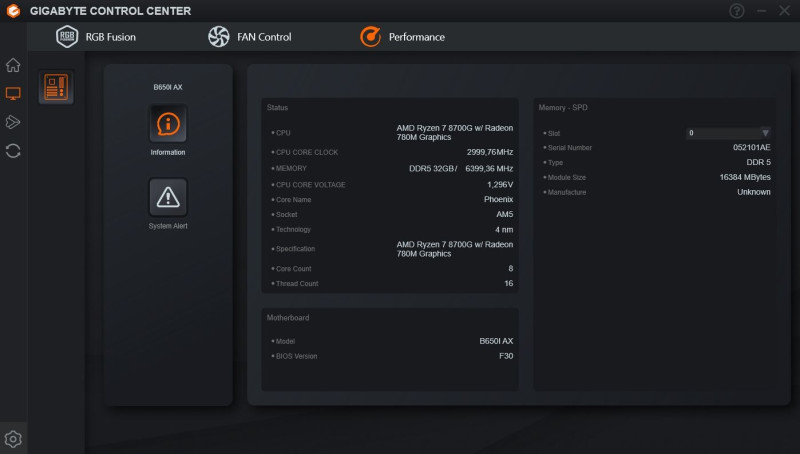The height and width of the screenshot is (454, 800).
Task: Click the Information label
Action: click(168, 153)
